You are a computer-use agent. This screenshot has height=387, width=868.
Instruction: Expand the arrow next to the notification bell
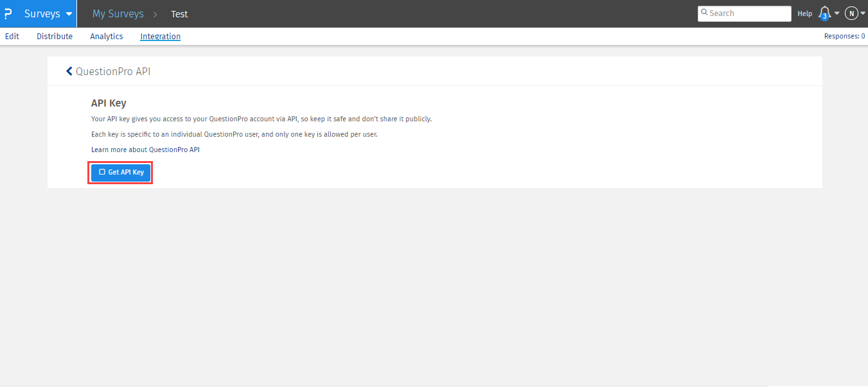pyautogui.click(x=837, y=13)
